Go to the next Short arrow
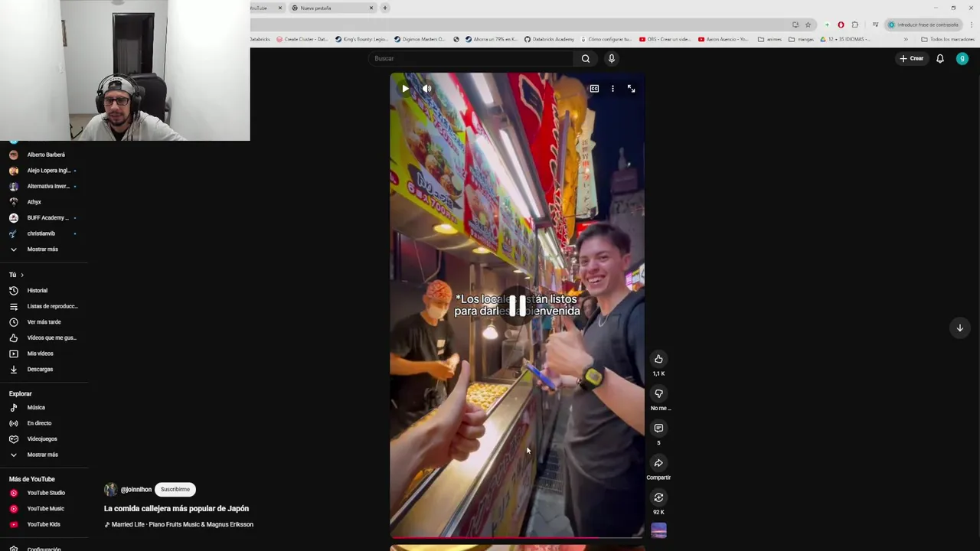This screenshot has height=551, width=980. 959,328
